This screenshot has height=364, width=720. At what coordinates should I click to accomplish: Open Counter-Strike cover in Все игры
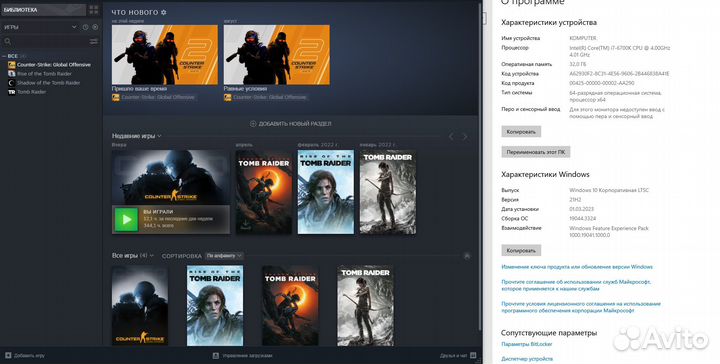click(x=140, y=305)
